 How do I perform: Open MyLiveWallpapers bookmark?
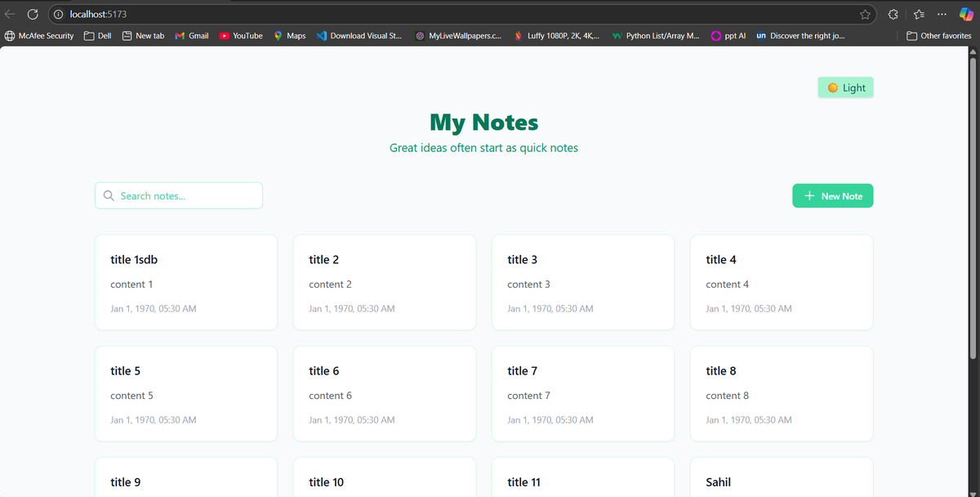coord(458,36)
